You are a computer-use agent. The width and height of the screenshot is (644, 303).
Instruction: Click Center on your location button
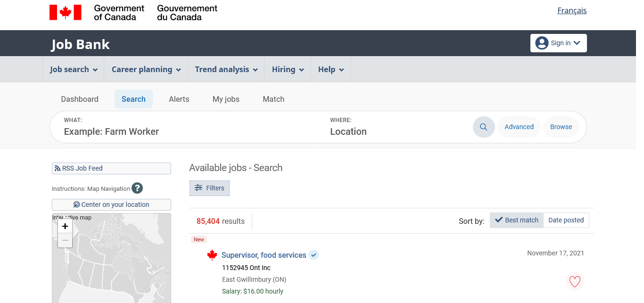click(x=111, y=205)
